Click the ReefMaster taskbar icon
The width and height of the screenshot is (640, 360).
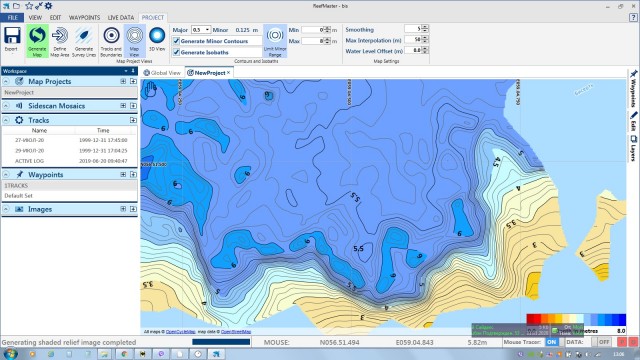pyautogui.click(x=216, y=354)
